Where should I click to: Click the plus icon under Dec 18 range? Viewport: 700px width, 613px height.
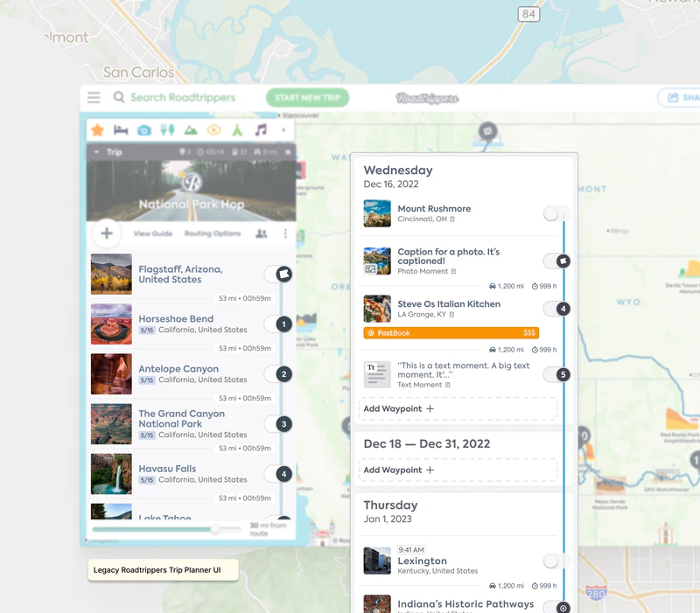coord(430,470)
